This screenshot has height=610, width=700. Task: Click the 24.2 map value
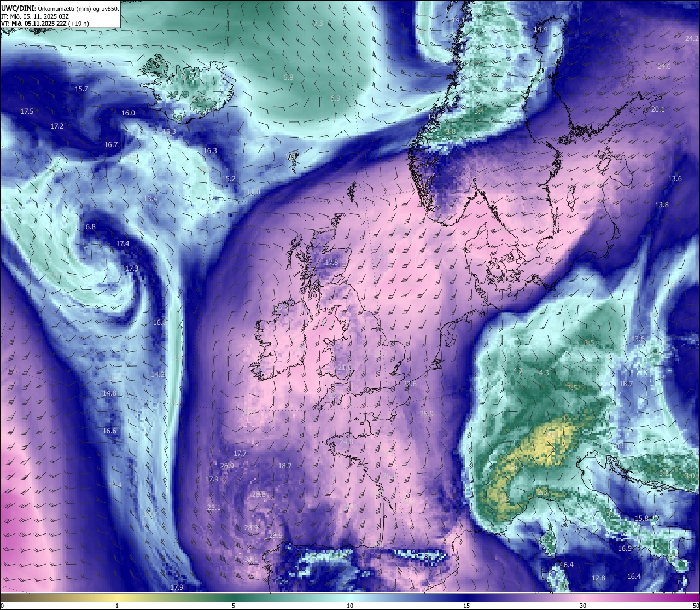pos(692,38)
